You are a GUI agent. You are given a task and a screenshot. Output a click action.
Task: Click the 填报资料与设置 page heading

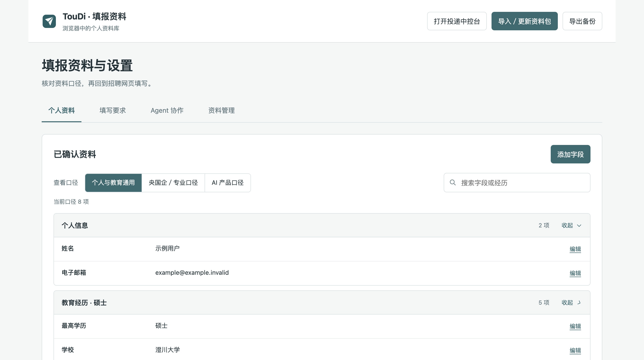(87, 66)
